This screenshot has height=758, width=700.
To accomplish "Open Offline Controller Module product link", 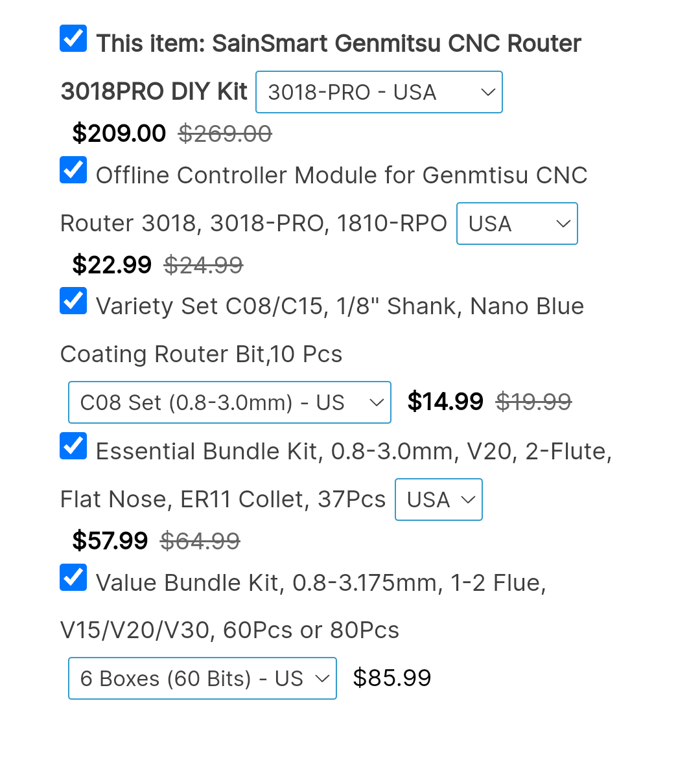I will pos(342,176).
